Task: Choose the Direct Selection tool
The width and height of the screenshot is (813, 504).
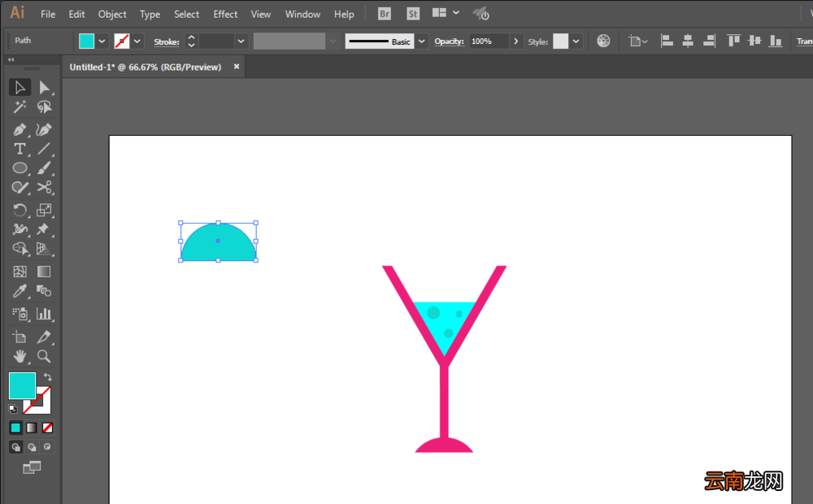Action: click(x=44, y=88)
